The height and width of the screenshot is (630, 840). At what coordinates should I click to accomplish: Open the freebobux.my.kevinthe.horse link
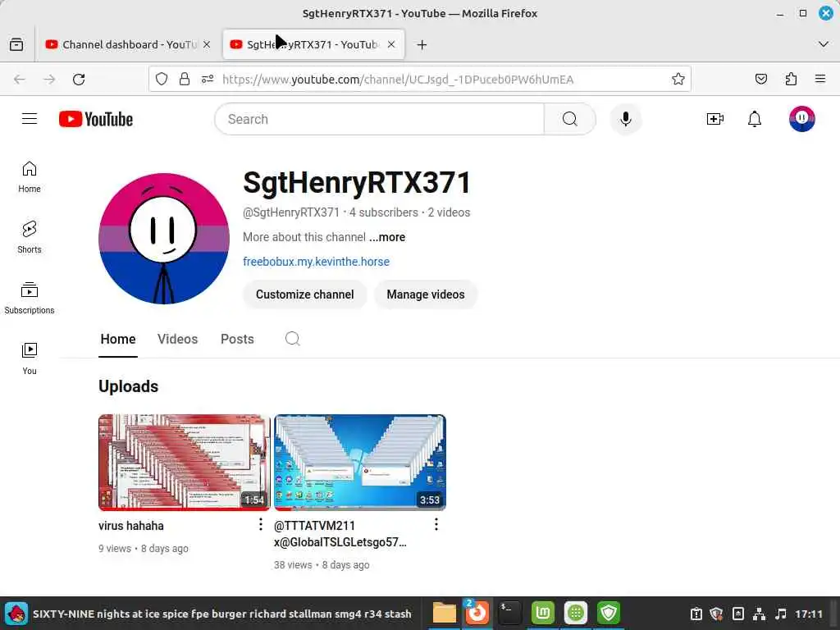(x=316, y=262)
